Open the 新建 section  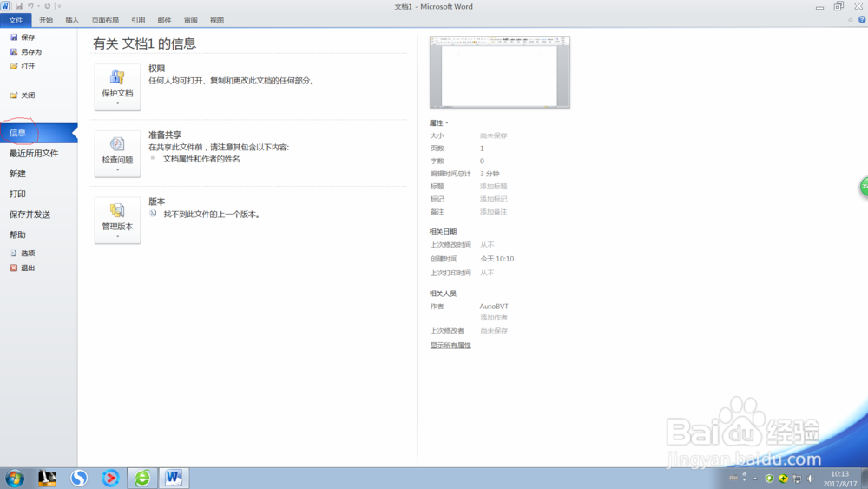[x=17, y=174]
